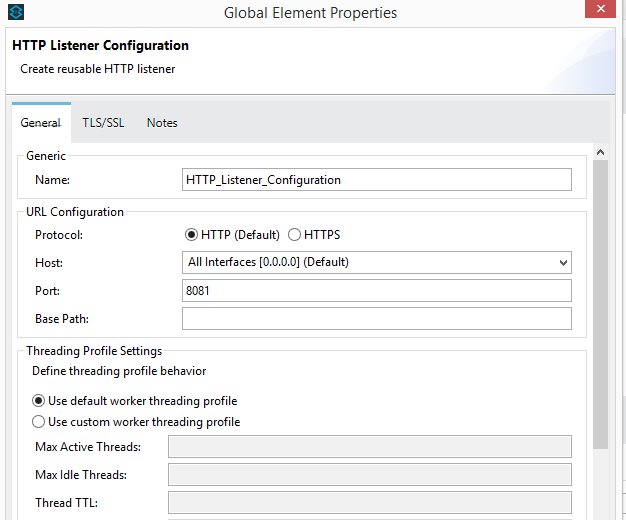Select Use default worker threading profile
This screenshot has width=626, height=520.
39,401
